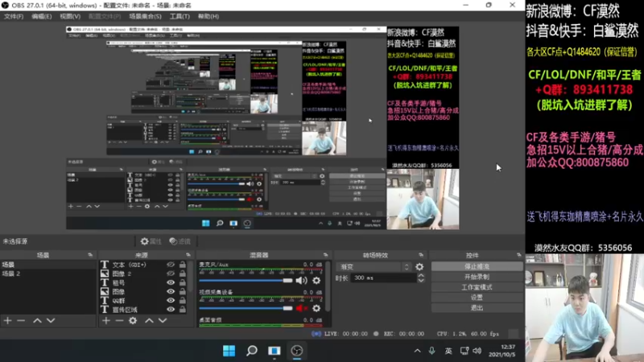Open 属性 for the selected source

point(151,241)
